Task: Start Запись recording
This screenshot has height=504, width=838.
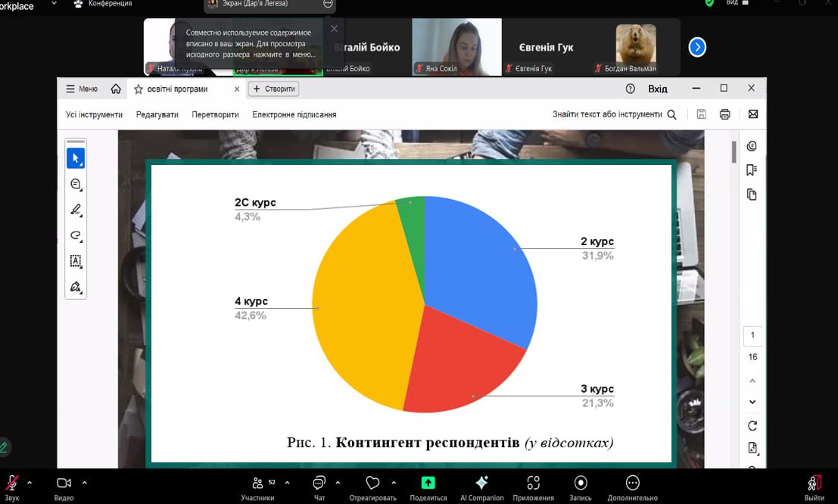Action: [x=581, y=488]
